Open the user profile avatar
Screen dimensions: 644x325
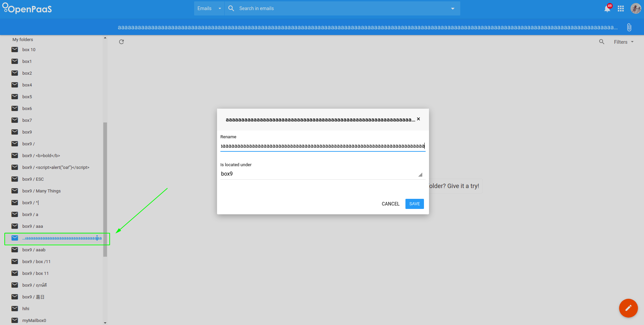636,8
